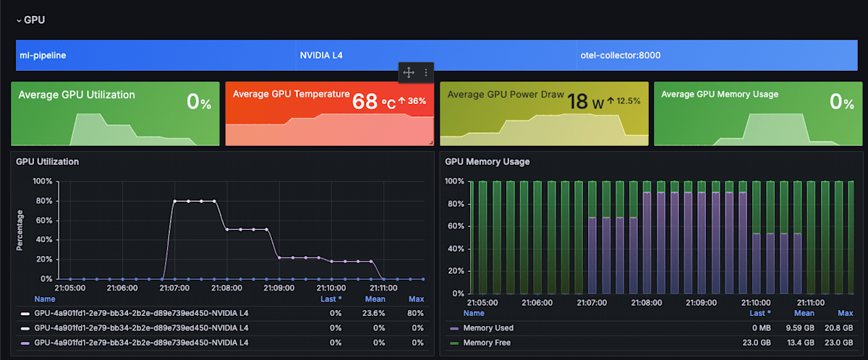Toggle GPU series with 23.6% mean
The image size is (868, 360).
tap(141, 314)
